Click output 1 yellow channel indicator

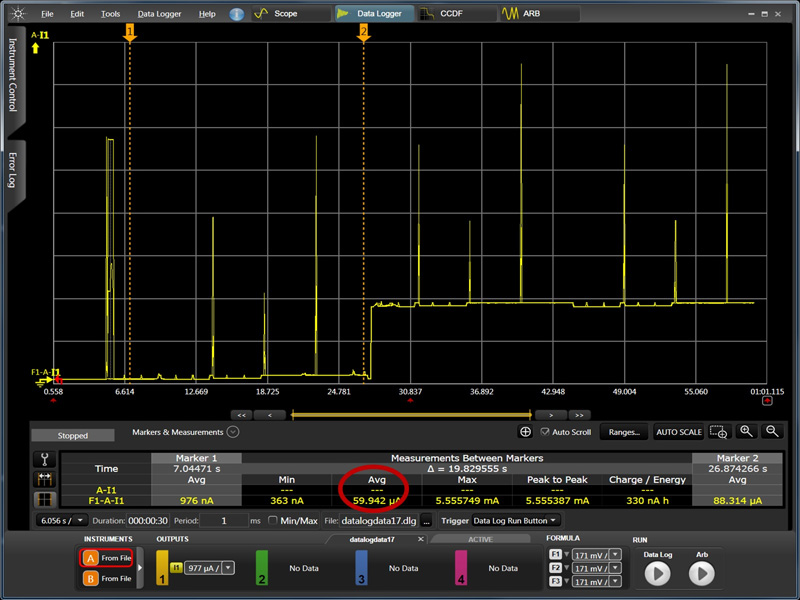(x=162, y=567)
